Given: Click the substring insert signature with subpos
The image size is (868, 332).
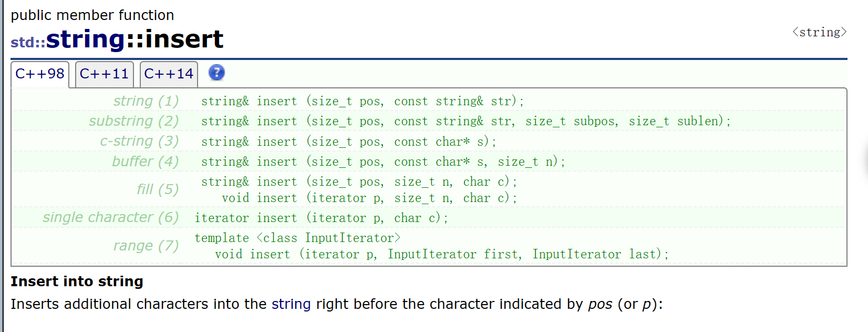Looking at the screenshot, I should [466, 121].
